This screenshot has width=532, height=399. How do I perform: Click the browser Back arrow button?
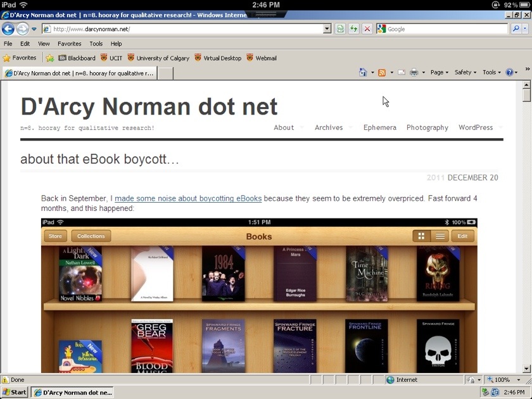pyautogui.click(x=8, y=29)
